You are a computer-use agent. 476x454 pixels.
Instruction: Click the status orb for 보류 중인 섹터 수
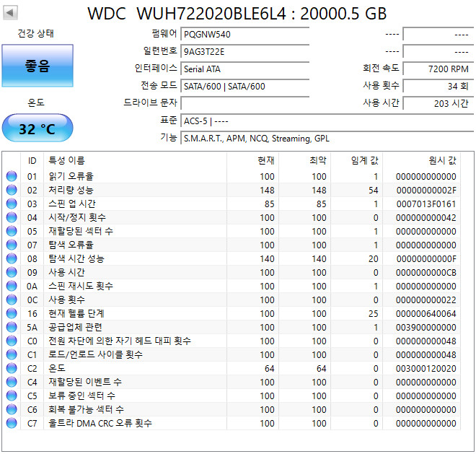tap(12, 396)
